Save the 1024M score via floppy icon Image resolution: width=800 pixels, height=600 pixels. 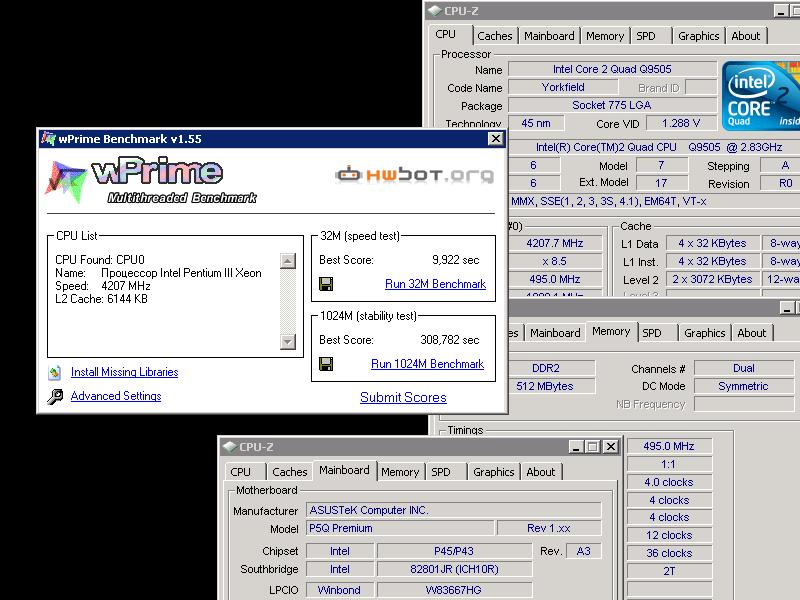pos(326,364)
